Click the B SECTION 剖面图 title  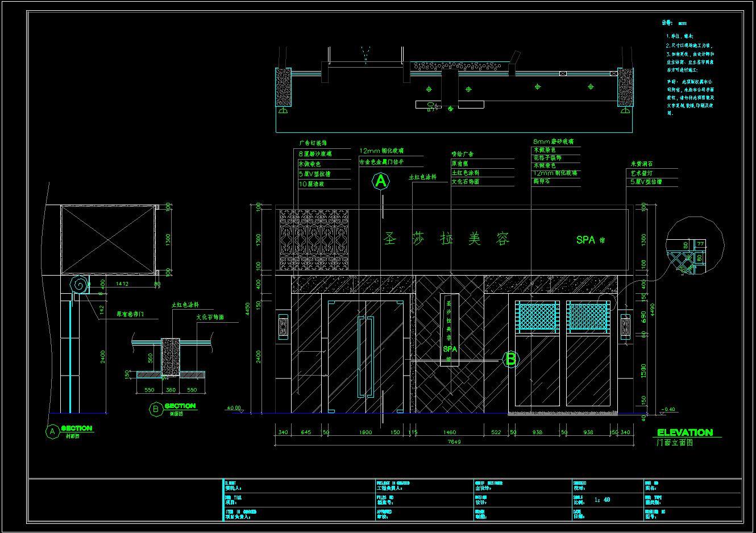172,409
